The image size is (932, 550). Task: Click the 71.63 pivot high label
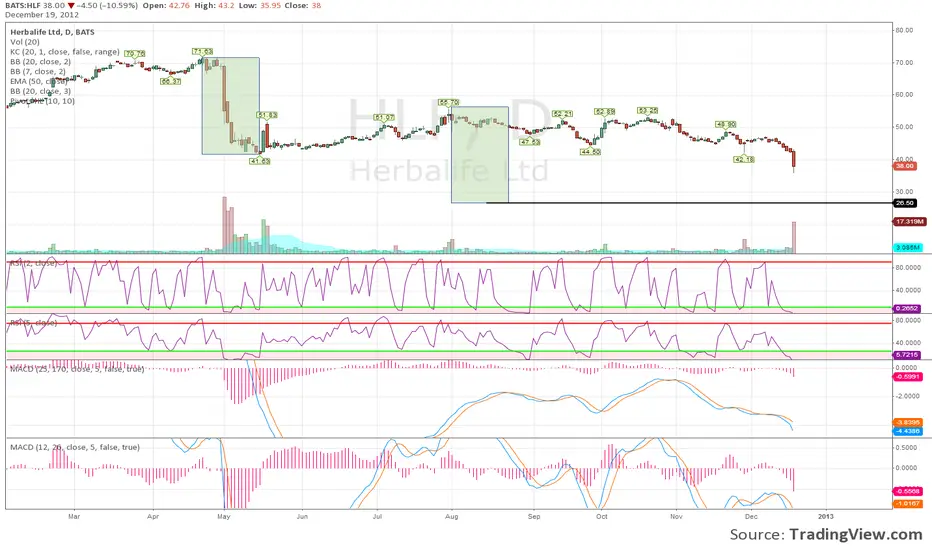[203, 52]
